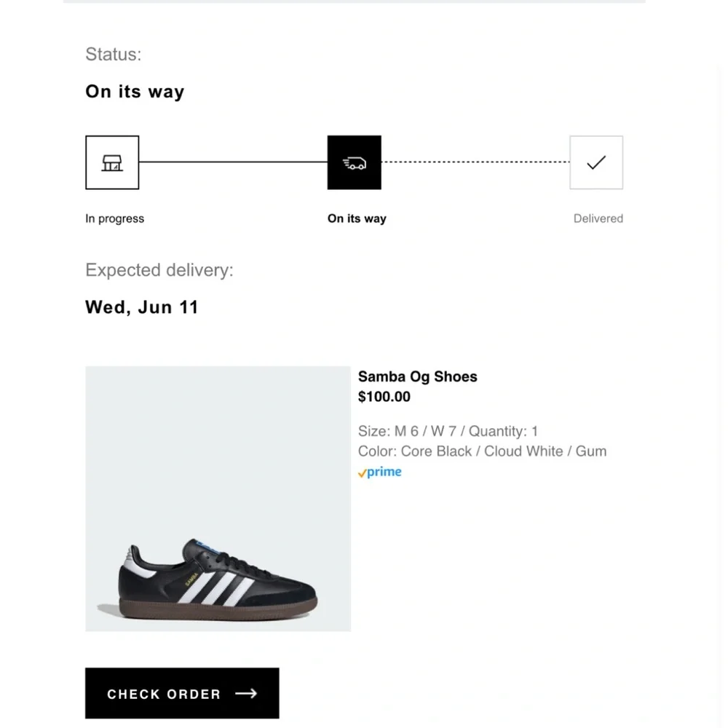Expand the Samba Og Shoes item details
Viewport: 728px width, 728px height.
click(417, 376)
